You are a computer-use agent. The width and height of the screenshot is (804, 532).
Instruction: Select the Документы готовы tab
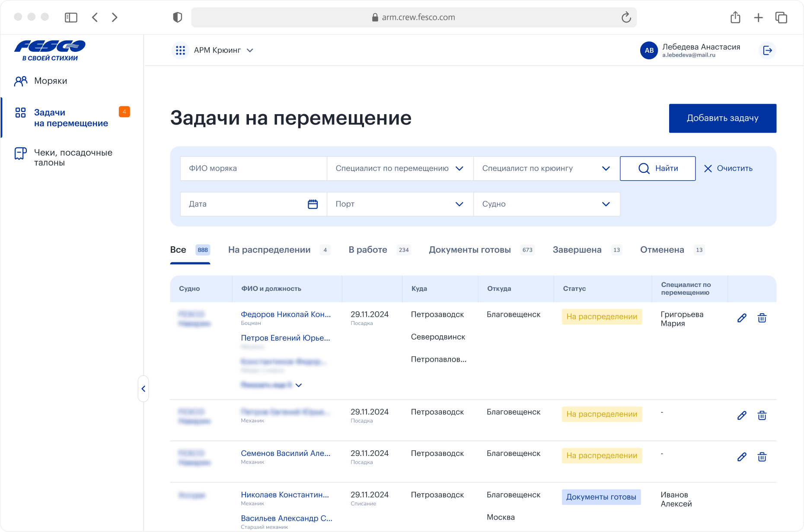pyautogui.click(x=469, y=250)
